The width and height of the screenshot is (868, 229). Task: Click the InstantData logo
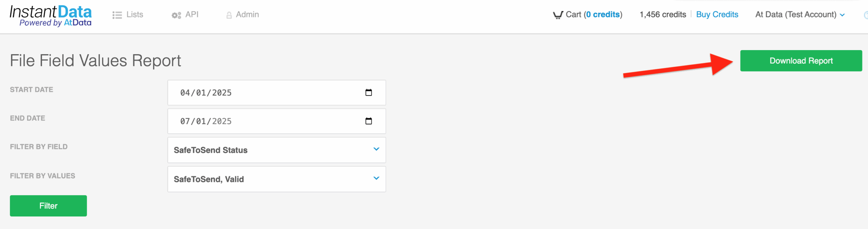tap(51, 16)
